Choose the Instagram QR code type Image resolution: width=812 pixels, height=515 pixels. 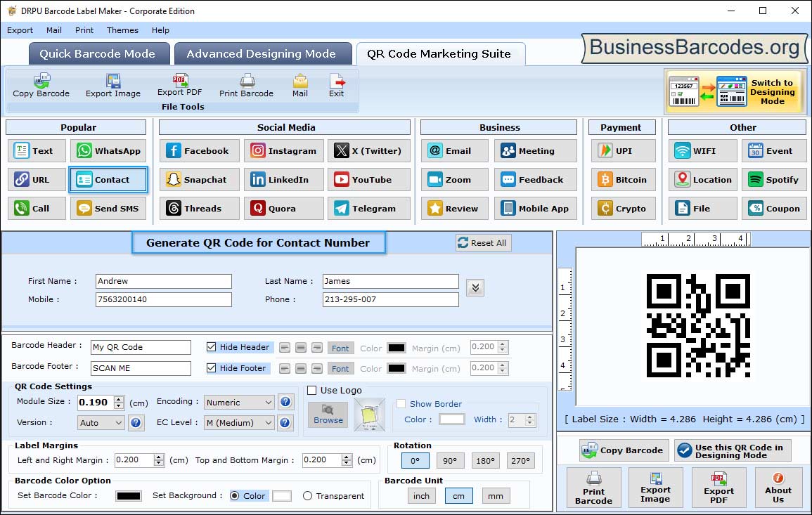click(x=284, y=150)
